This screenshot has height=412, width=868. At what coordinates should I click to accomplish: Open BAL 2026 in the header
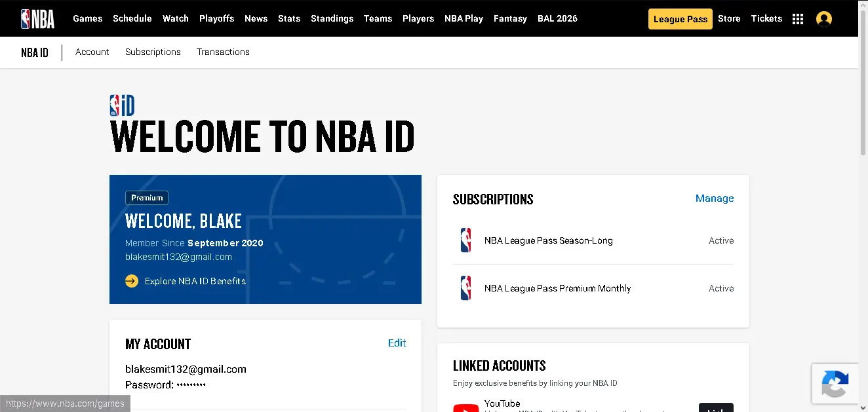558,18
